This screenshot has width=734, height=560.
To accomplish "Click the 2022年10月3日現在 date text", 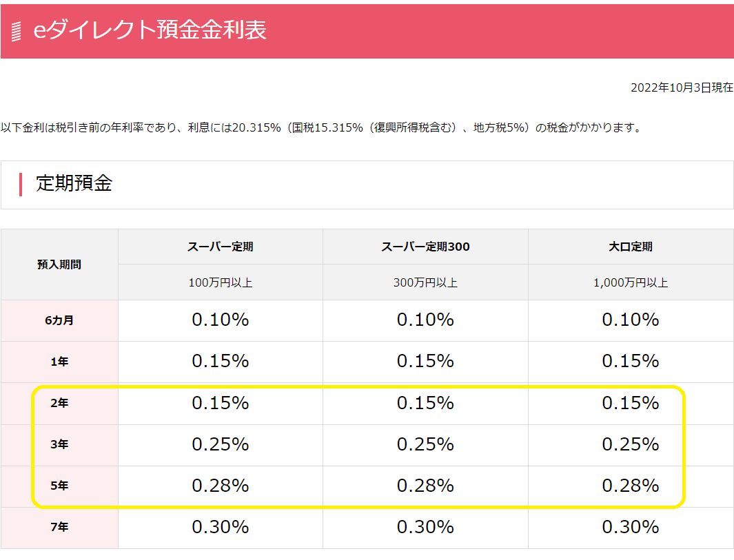I will pos(682,87).
